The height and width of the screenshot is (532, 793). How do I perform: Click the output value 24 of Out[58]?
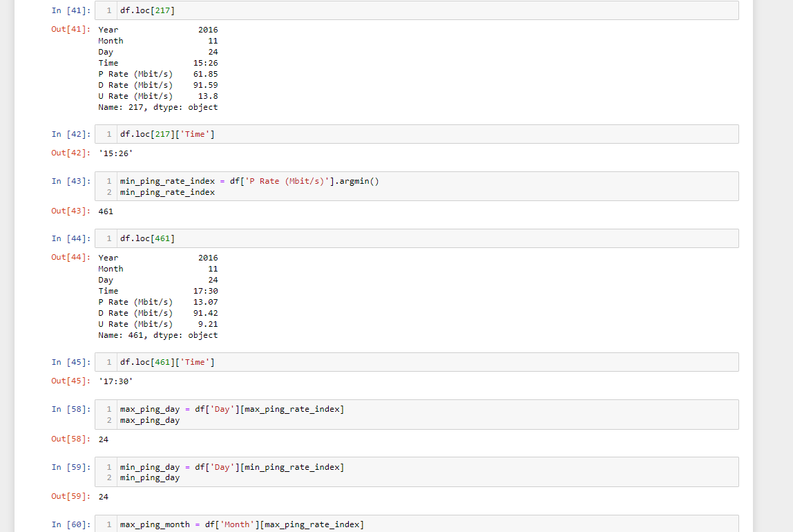pos(103,439)
